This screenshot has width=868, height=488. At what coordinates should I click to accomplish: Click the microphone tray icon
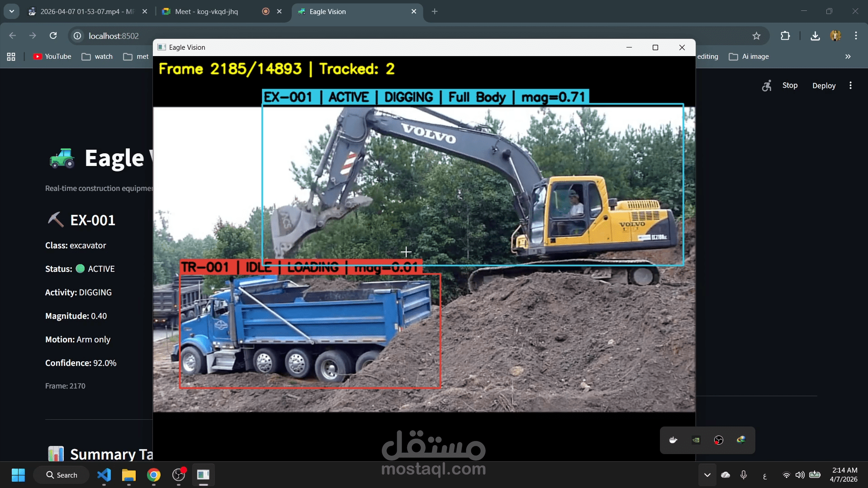[743, 475]
